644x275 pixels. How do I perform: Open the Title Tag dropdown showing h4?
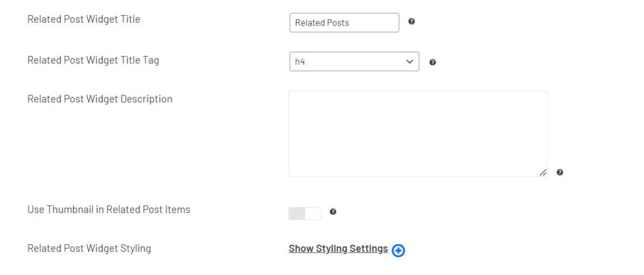click(x=354, y=62)
